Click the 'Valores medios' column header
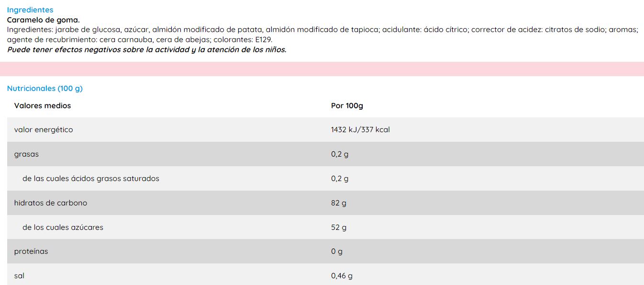The height and width of the screenshot is (285, 644). (43, 105)
